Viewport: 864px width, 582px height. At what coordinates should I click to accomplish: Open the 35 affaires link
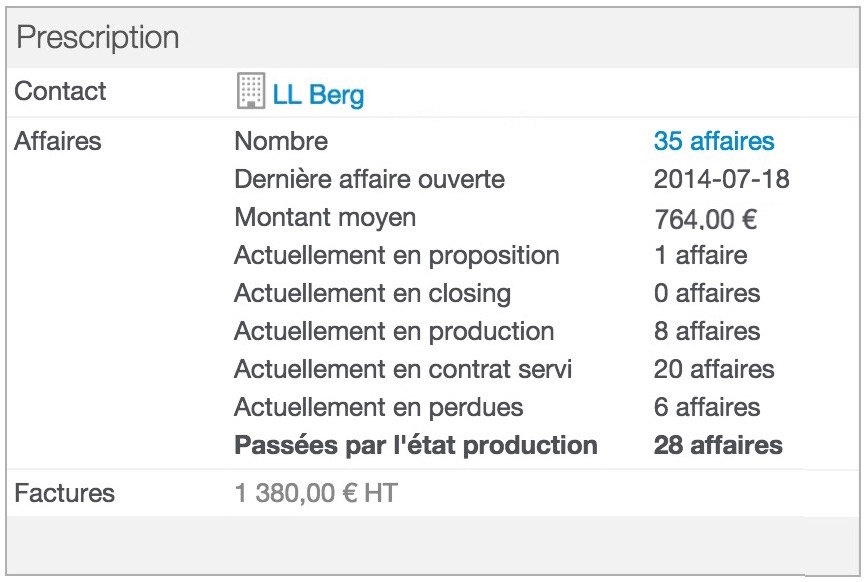click(714, 141)
